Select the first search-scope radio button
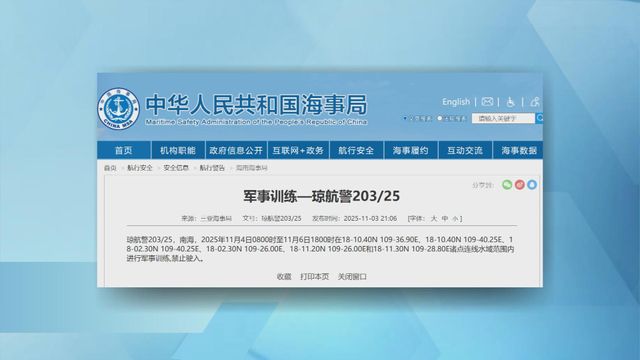The image size is (640, 360). (x=405, y=118)
